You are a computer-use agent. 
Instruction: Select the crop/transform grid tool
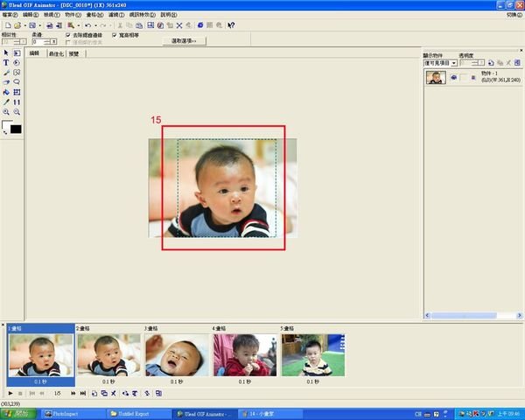[17, 92]
